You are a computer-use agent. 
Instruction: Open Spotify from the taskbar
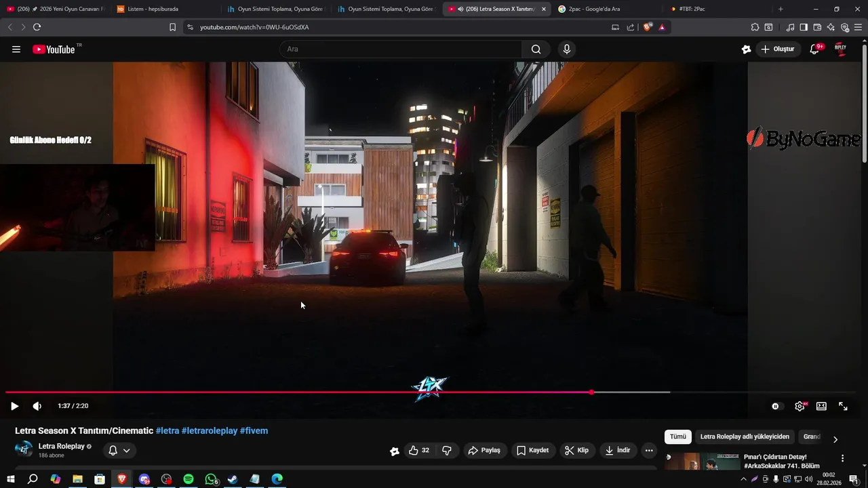pyautogui.click(x=189, y=479)
